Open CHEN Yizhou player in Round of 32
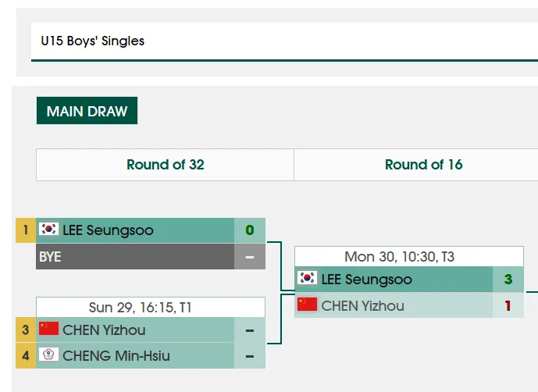 [104, 330]
